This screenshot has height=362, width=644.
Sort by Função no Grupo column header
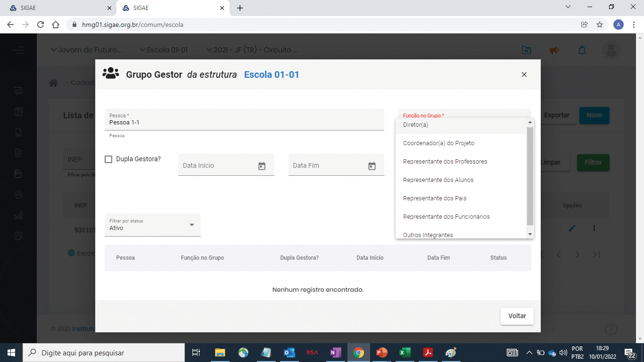pos(202,258)
